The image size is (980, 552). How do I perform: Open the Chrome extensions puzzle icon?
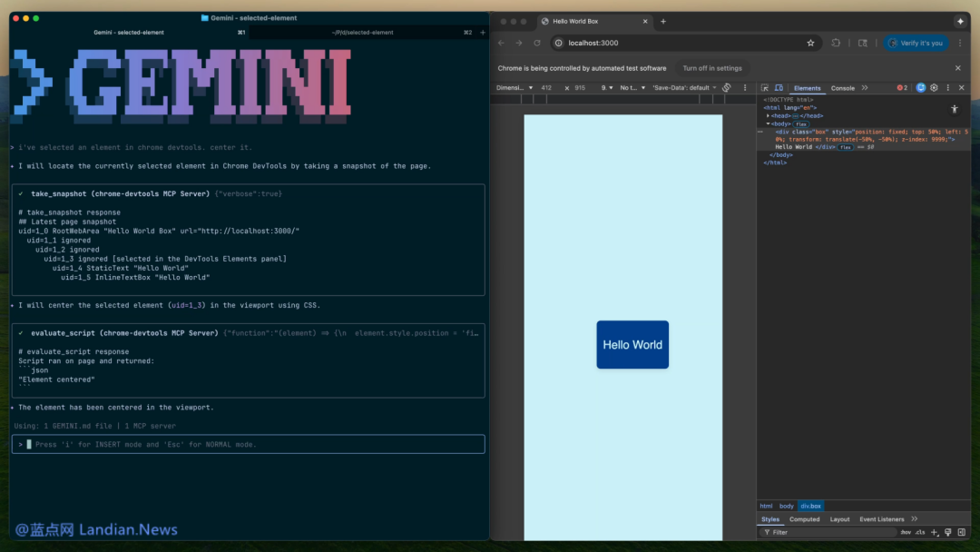[x=836, y=43]
